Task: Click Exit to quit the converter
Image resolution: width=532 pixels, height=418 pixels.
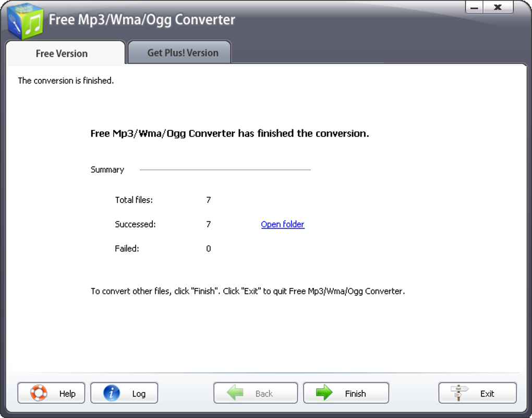Action: point(477,393)
